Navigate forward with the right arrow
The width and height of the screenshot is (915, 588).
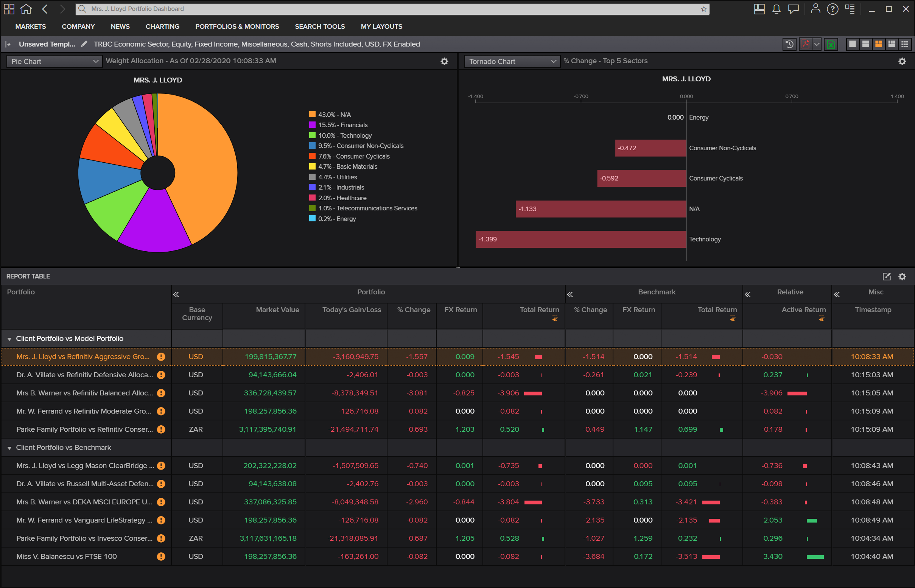point(62,9)
